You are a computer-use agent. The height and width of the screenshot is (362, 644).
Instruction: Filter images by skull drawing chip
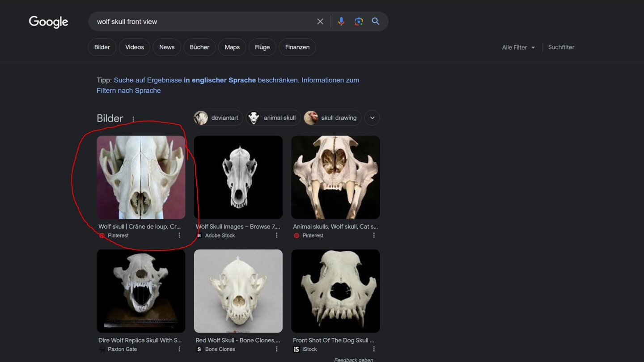click(332, 118)
